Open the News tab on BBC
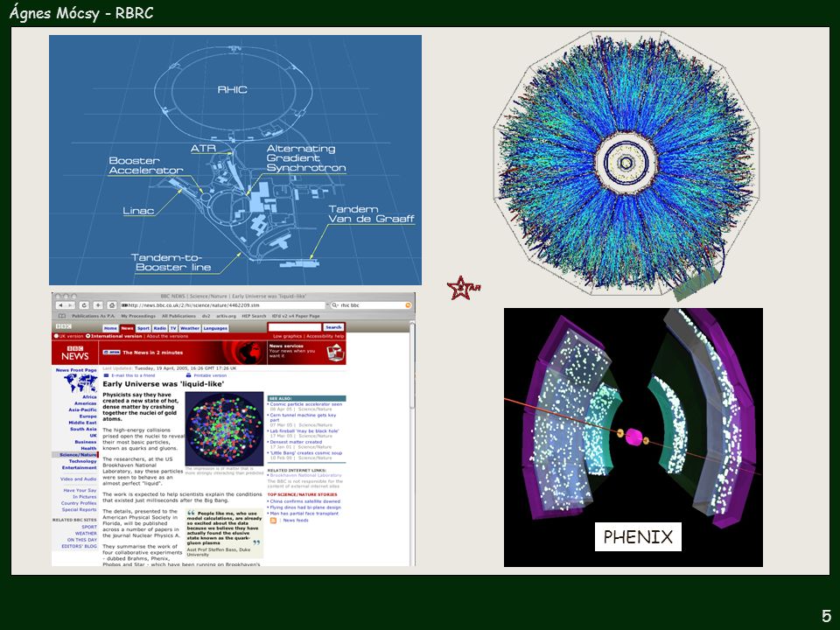The image size is (840, 630). (127, 328)
